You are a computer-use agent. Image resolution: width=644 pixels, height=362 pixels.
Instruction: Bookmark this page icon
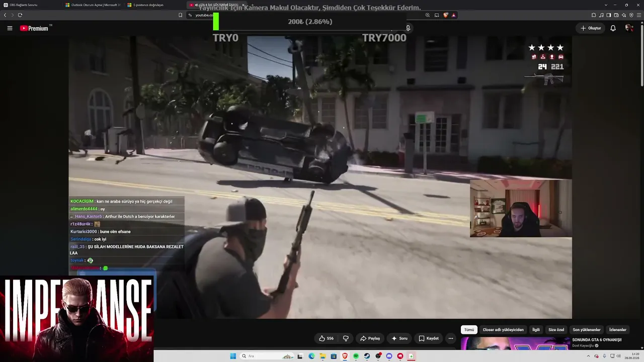(x=181, y=15)
